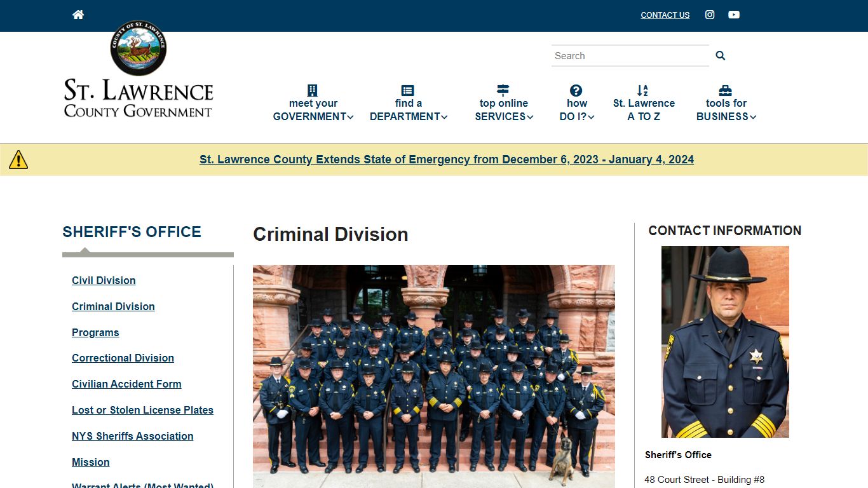868x488 pixels.
Task: Click the A-Z sort icon
Action: click(x=643, y=90)
